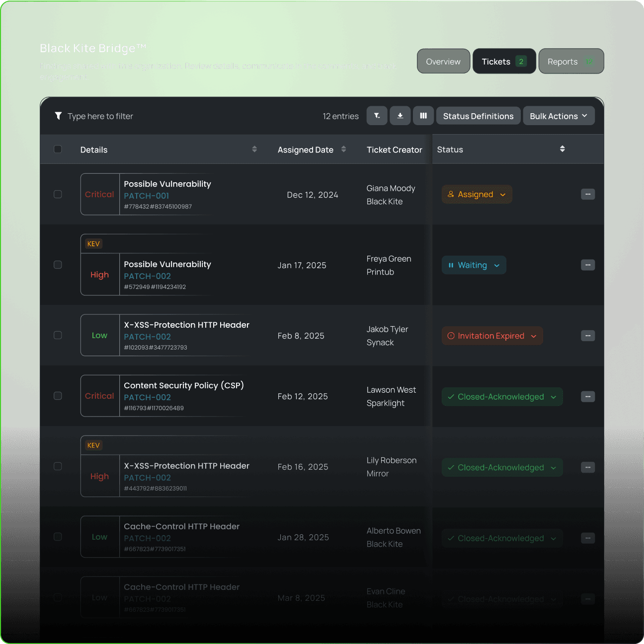Sort by Status column arrows
The width and height of the screenshot is (644, 644).
tap(562, 149)
